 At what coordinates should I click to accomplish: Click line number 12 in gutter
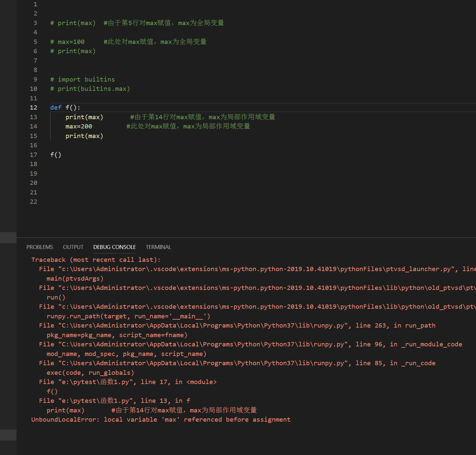click(33, 108)
